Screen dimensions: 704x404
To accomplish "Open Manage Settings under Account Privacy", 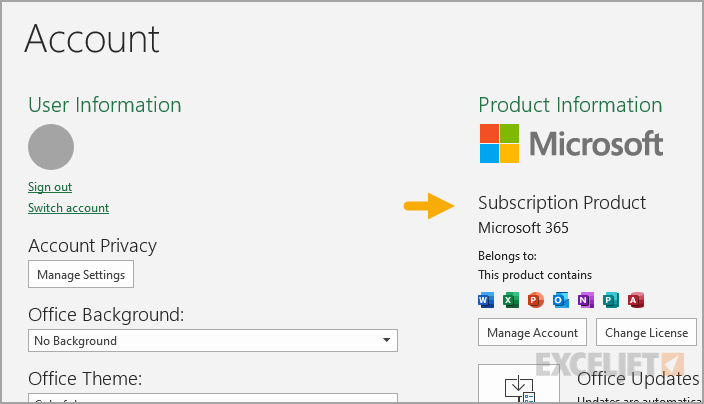I will point(81,274).
